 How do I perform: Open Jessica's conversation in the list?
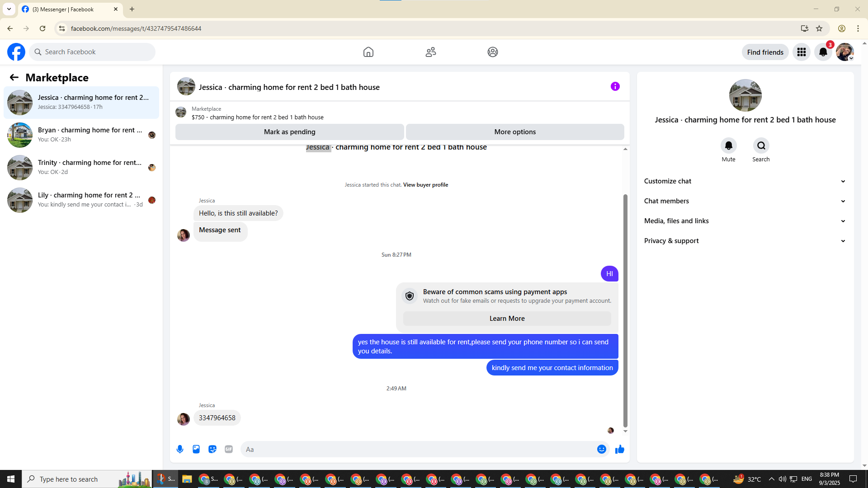(x=81, y=103)
